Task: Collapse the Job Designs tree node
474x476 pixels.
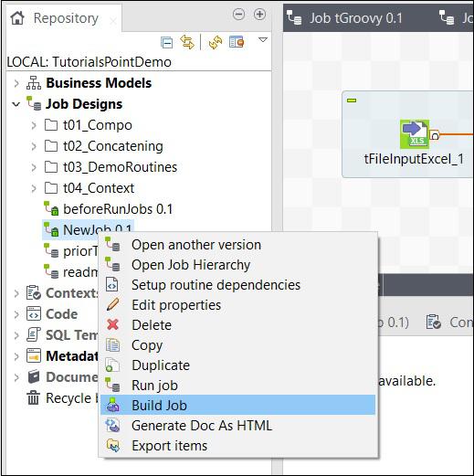Action: pyautogui.click(x=16, y=104)
